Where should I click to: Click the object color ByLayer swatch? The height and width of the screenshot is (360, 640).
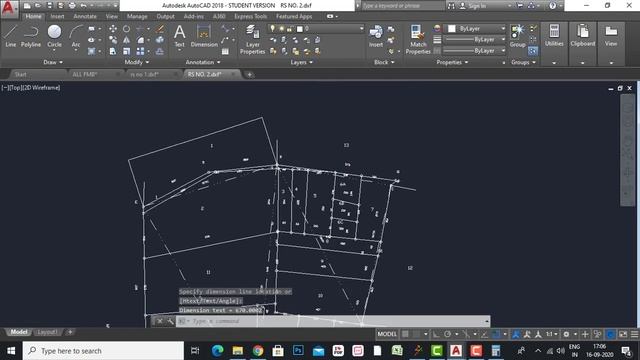pos(452,29)
